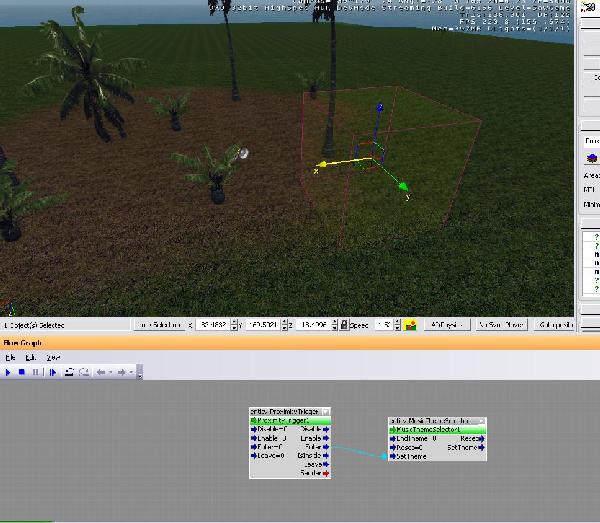Step the Flow Graph forward one update
Viewport: 600px width, 523px height.
(53, 372)
